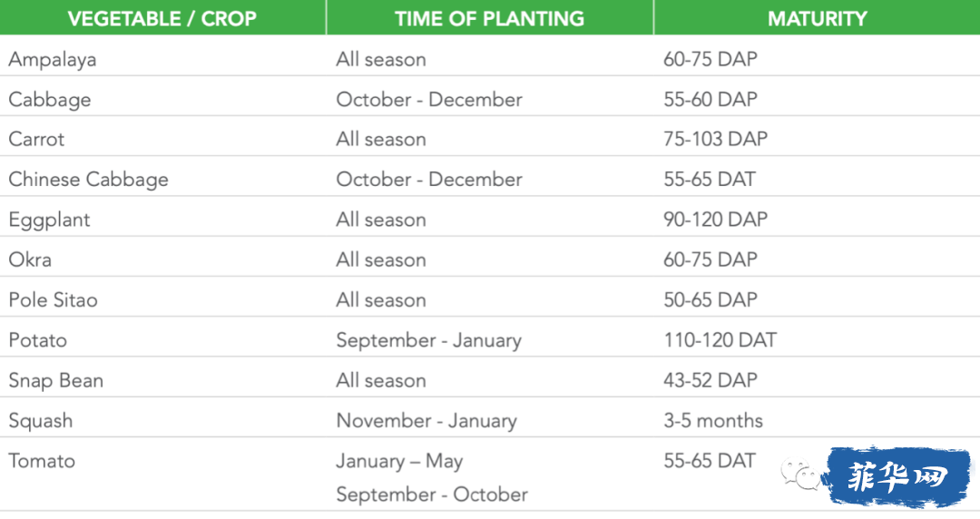Viewport: 980px width, 519px height.
Task: Click the WeChat logo icon in watermark
Action: click(x=800, y=475)
